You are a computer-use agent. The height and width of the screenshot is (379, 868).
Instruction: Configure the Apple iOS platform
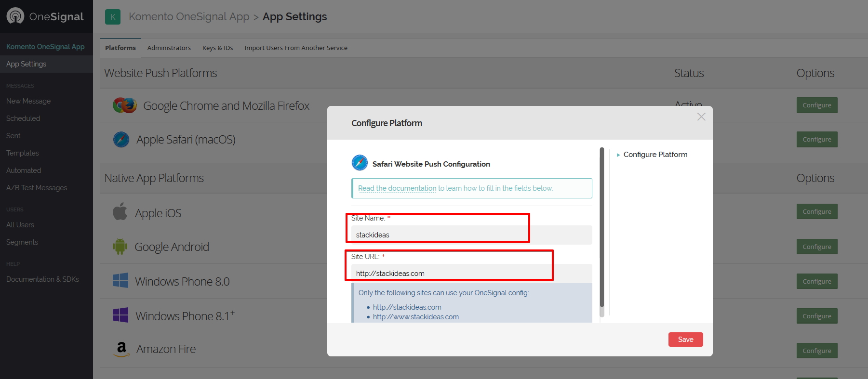(817, 211)
